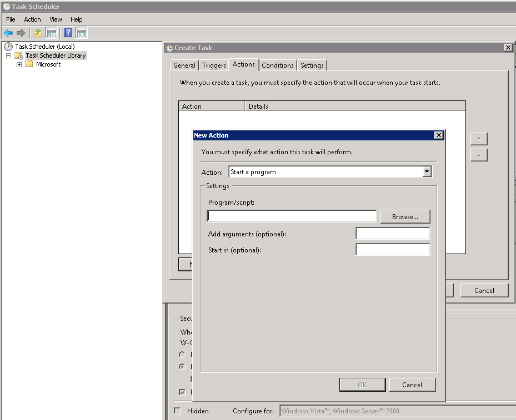Click the Browse button
Viewport: 516px width, 420px height.
point(405,216)
